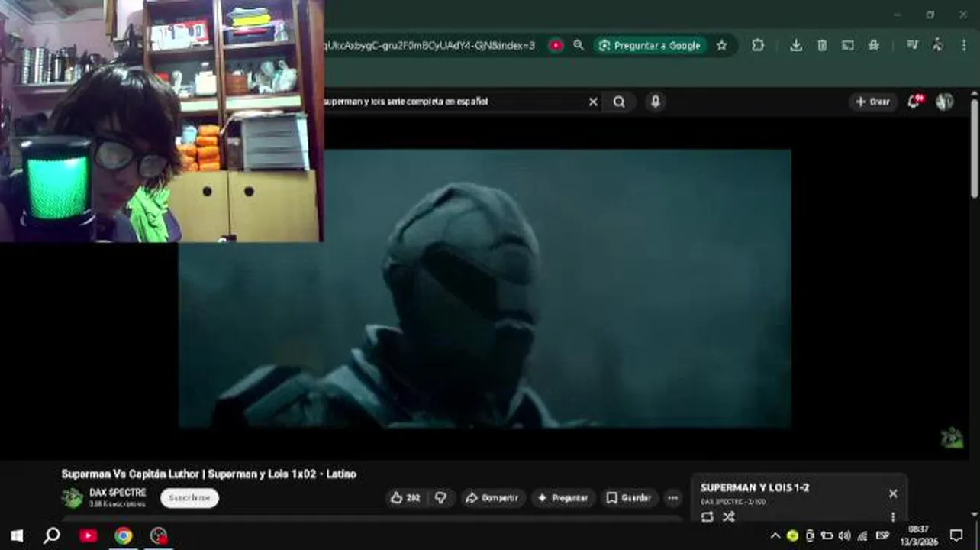This screenshot has height=550, width=980.
Task: Open the SUPERMAN Y LOIS 1-2 playlist title
Action: (755, 488)
